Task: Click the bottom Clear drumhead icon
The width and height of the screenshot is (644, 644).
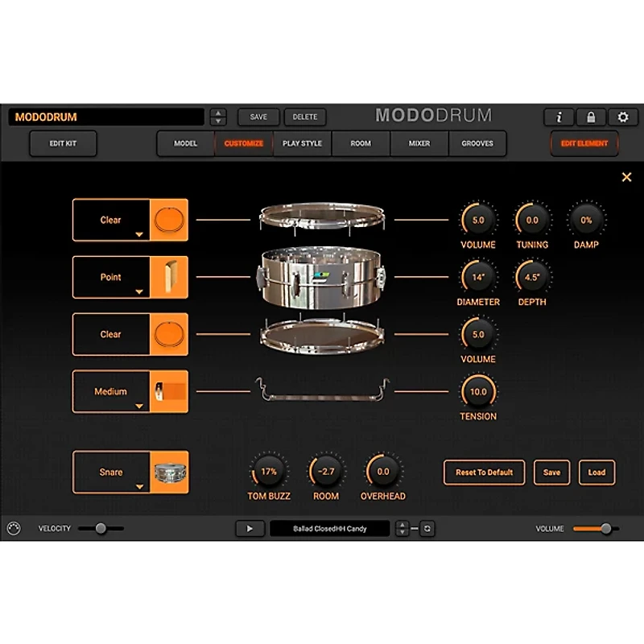Action: coord(169,334)
